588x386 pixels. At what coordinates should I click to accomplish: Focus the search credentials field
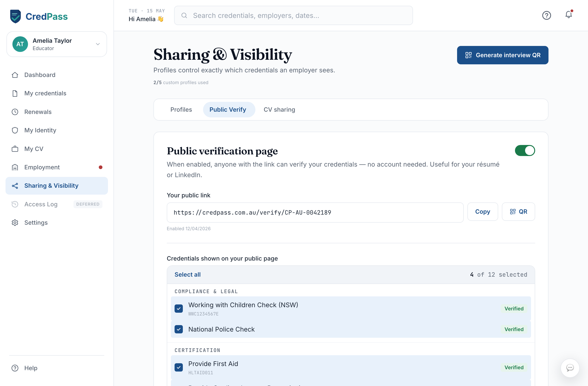293,15
